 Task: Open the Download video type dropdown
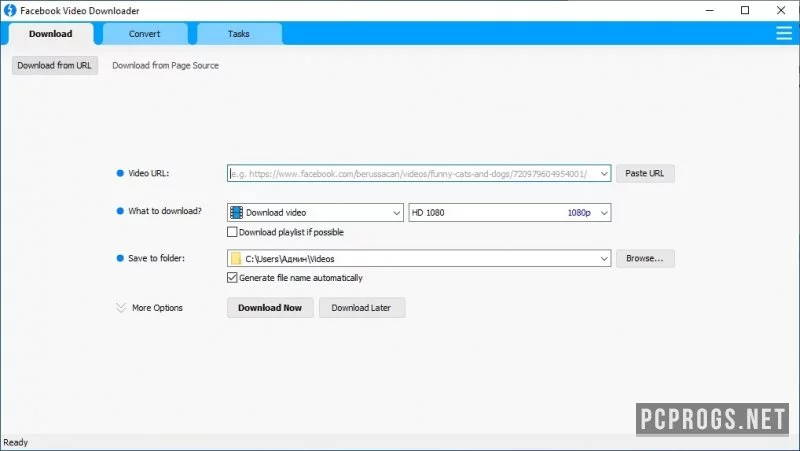315,213
